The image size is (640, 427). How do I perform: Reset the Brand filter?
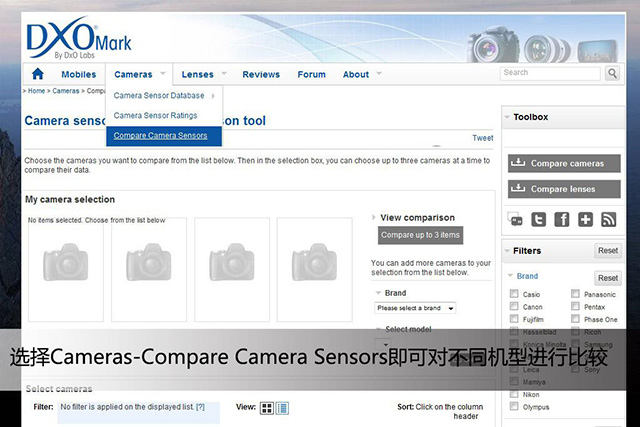608,278
